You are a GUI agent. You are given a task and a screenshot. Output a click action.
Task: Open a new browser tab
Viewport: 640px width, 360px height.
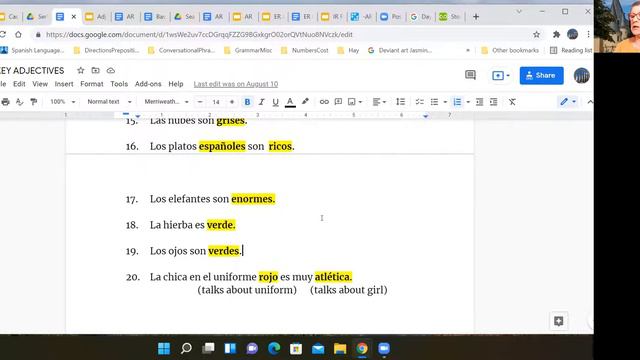[476, 17]
